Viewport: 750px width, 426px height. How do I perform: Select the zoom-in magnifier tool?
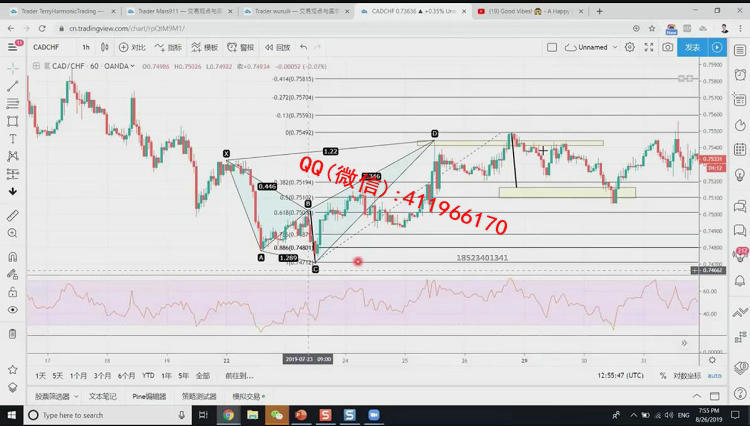pos(13,233)
